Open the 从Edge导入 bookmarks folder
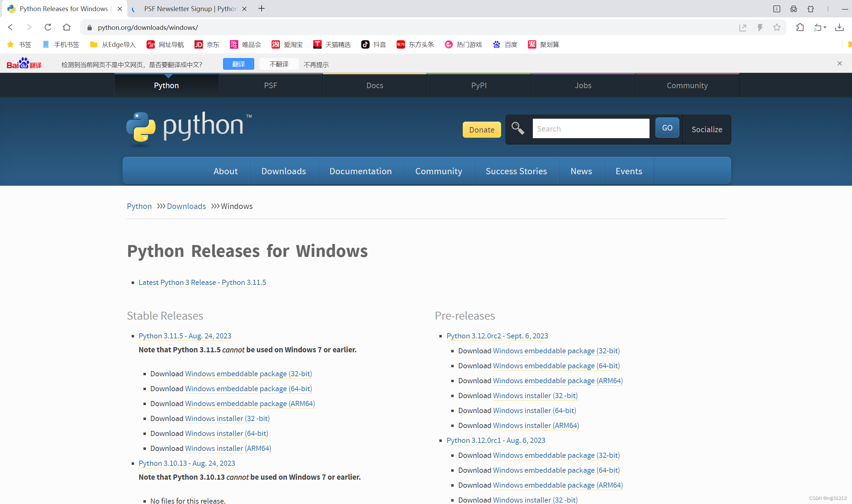The image size is (852, 504). click(112, 44)
